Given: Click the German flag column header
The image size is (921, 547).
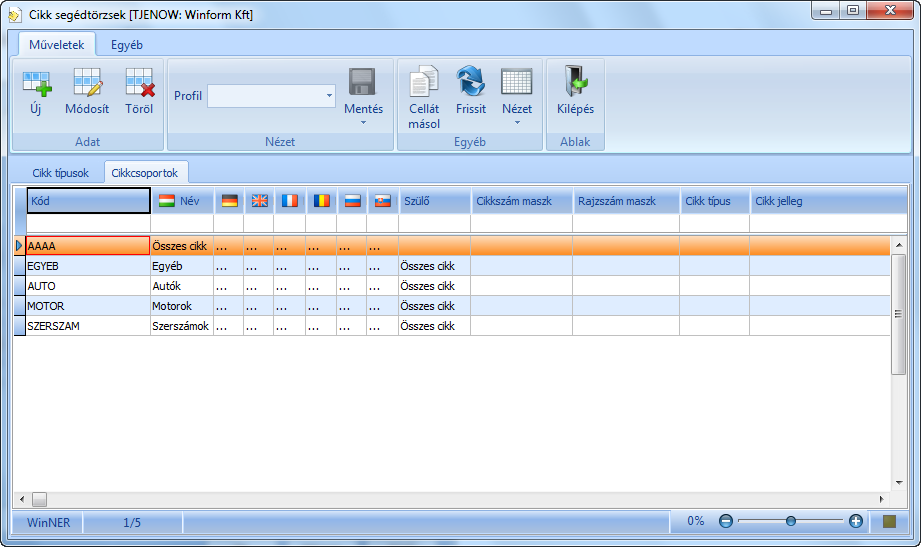Looking at the screenshot, I should pyautogui.click(x=230, y=201).
